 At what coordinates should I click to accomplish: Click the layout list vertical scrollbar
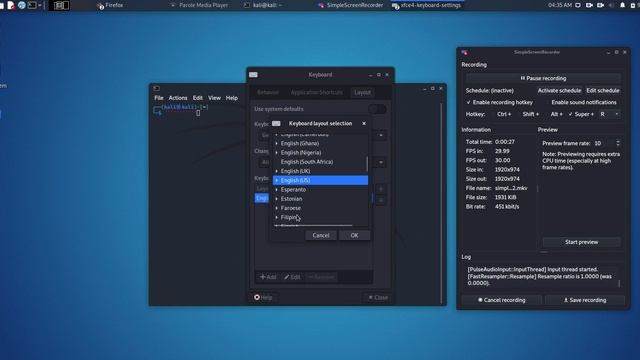pyautogui.click(x=367, y=164)
